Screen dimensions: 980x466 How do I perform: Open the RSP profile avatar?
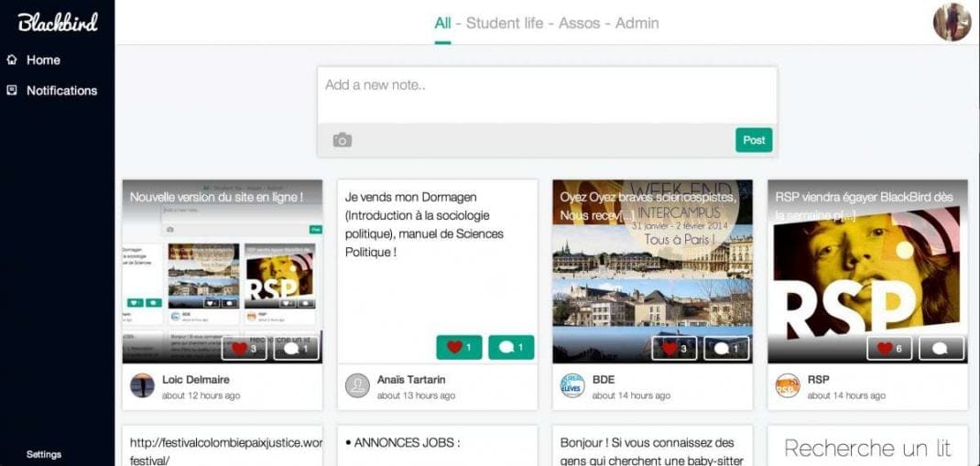(788, 386)
